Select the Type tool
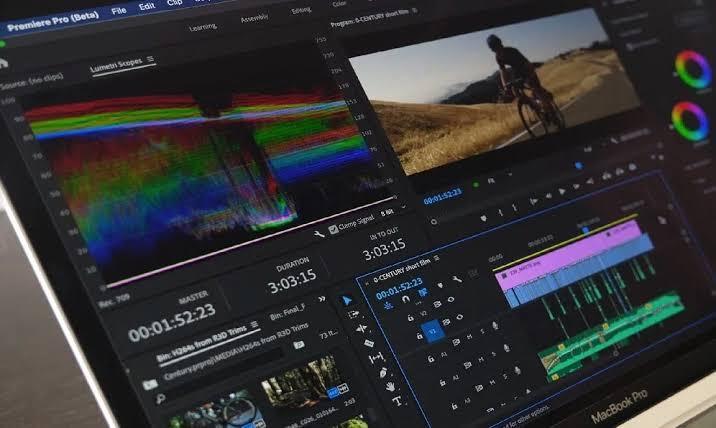This screenshot has width=716, height=428. [397, 401]
